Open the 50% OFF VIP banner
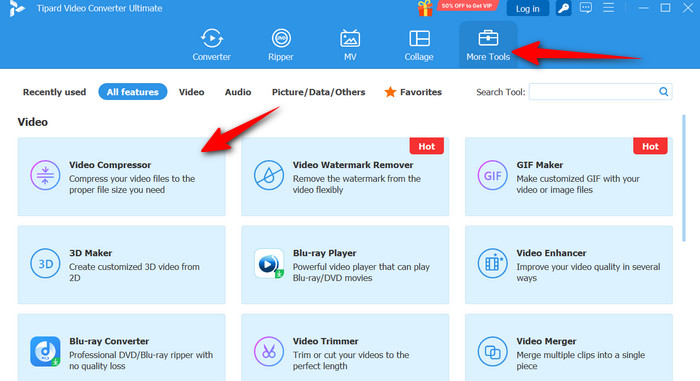 tap(467, 6)
